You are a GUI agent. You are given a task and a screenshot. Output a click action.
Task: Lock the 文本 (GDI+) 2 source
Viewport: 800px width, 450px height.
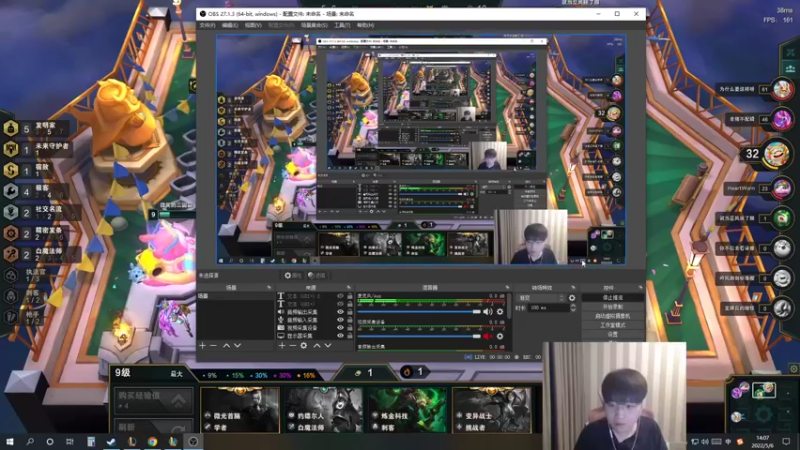click(349, 296)
